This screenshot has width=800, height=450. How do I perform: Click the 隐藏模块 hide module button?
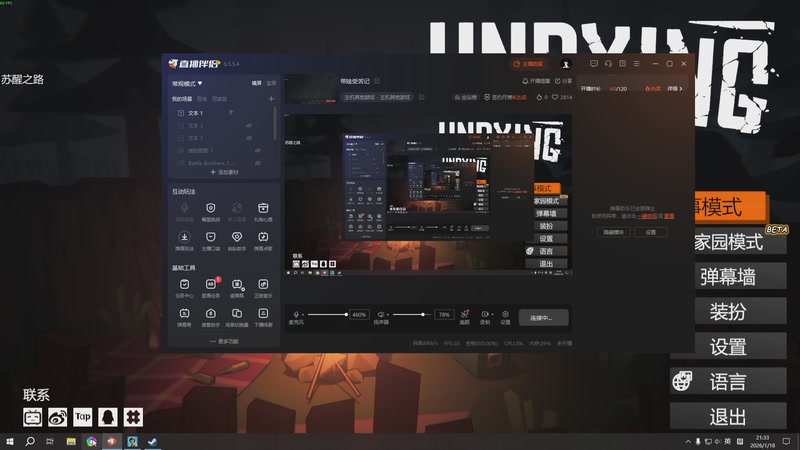pyautogui.click(x=613, y=232)
